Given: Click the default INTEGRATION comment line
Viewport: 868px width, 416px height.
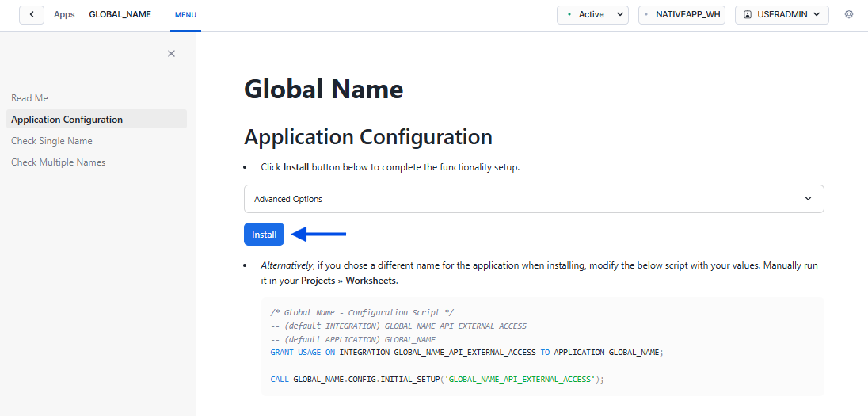Looking at the screenshot, I should (398, 326).
